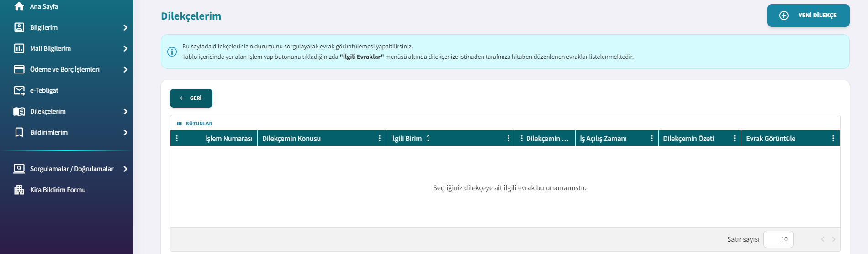Open the Sütunlar column chooser
868x254 pixels.
click(195, 124)
